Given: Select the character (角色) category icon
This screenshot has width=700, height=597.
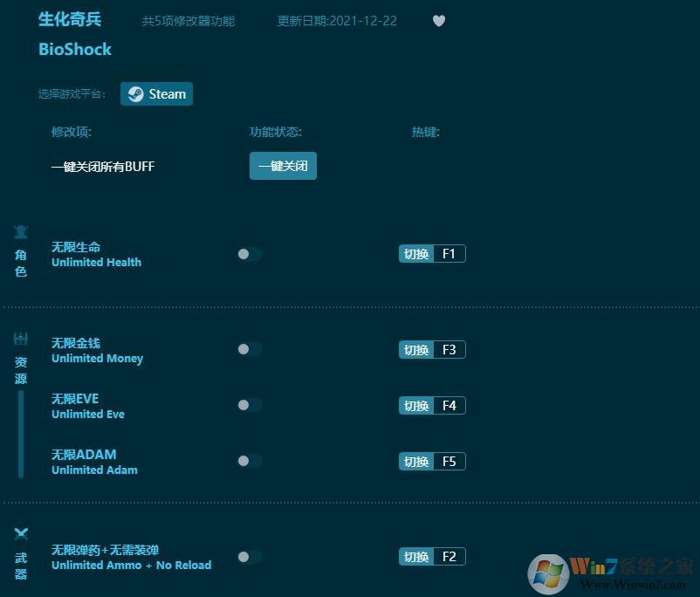Looking at the screenshot, I should tap(21, 231).
